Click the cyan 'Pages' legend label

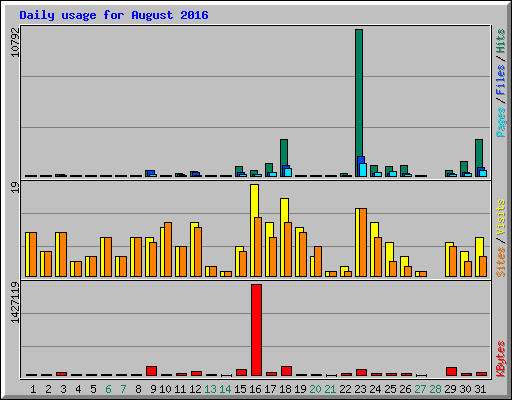pyautogui.click(x=501, y=122)
